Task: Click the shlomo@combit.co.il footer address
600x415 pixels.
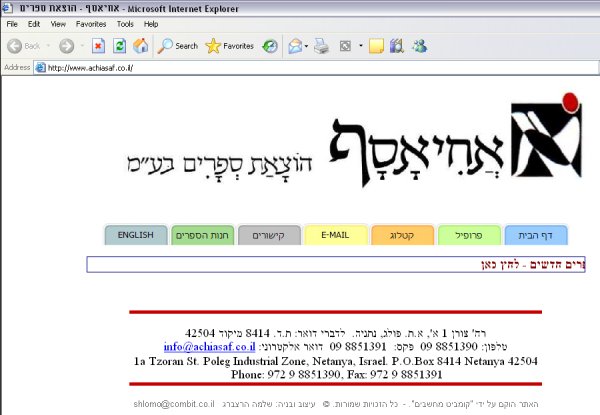Action: (x=174, y=404)
